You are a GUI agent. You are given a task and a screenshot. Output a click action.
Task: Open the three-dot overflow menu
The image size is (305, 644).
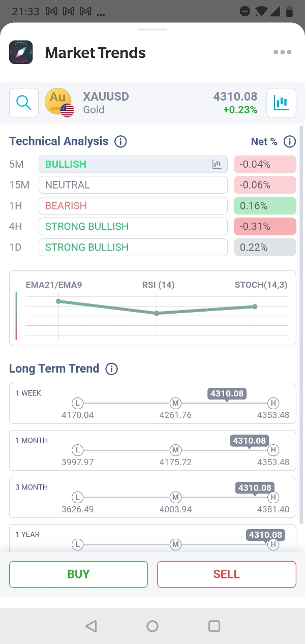(x=283, y=52)
